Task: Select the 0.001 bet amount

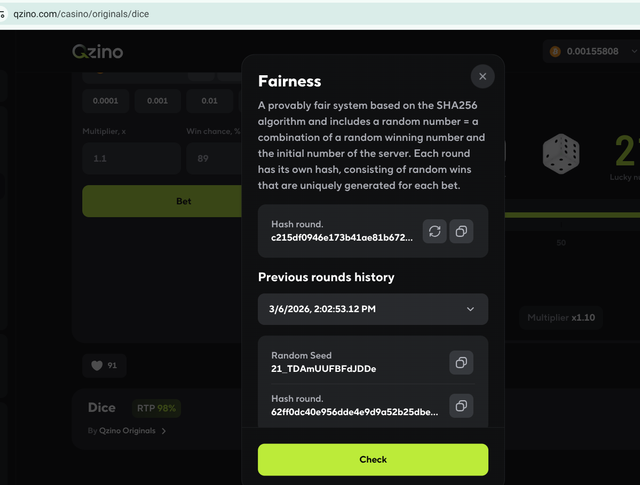Action: pyautogui.click(x=158, y=101)
